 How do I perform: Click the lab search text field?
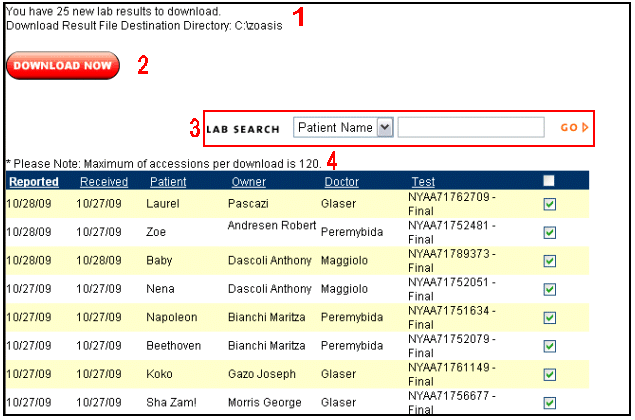(x=471, y=128)
